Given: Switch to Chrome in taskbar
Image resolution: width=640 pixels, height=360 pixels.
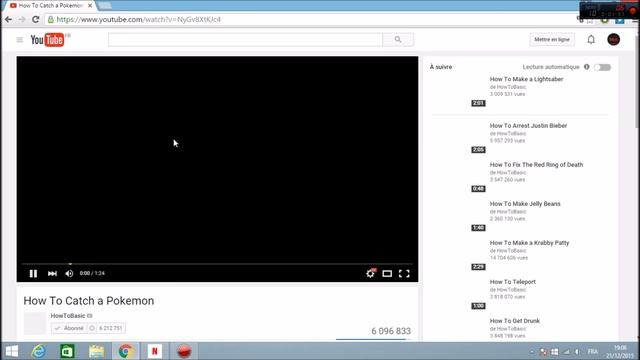Looking at the screenshot, I should point(126,351).
